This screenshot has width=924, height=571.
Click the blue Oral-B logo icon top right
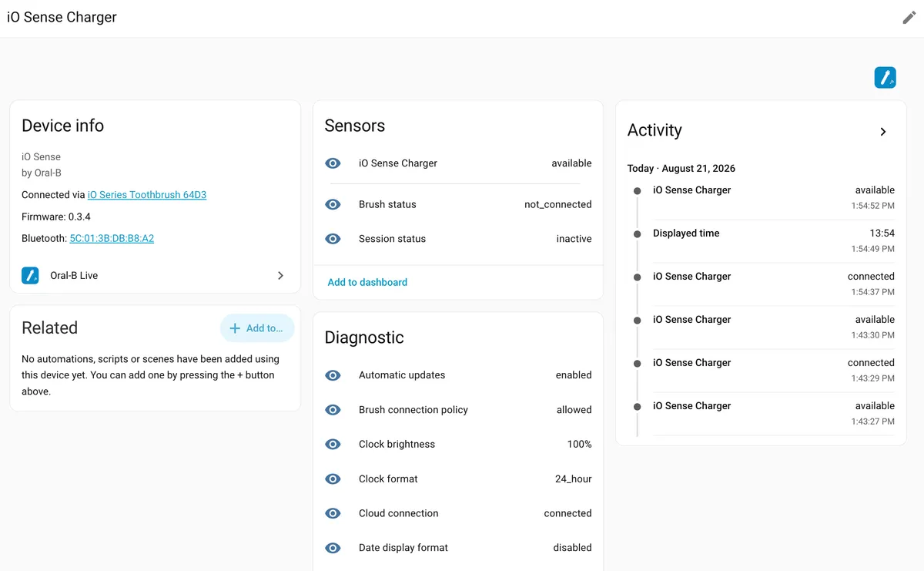point(885,78)
